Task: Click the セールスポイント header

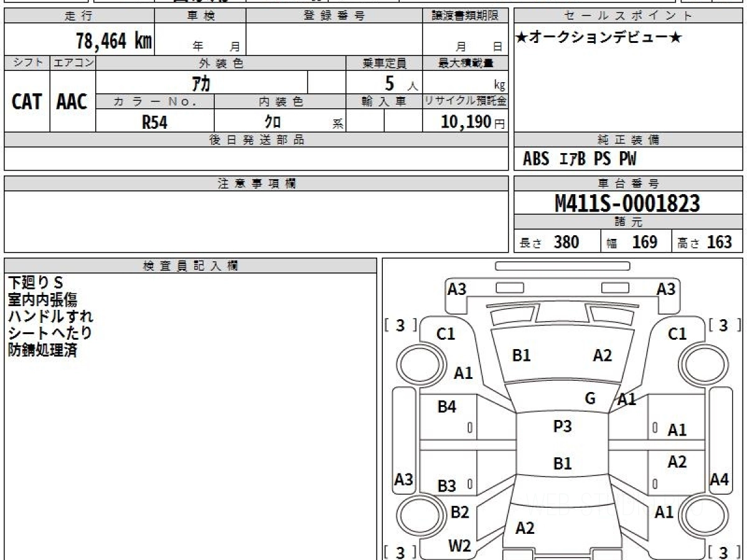Action: coord(628,16)
